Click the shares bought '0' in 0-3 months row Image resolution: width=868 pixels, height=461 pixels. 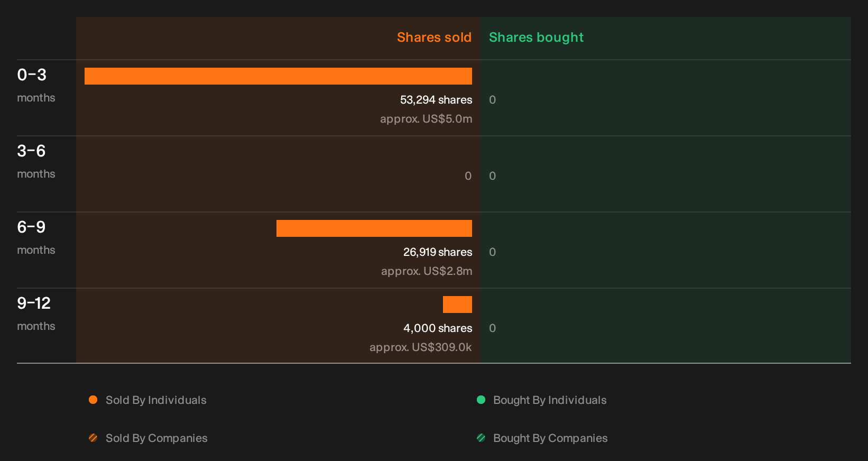(492, 100)
